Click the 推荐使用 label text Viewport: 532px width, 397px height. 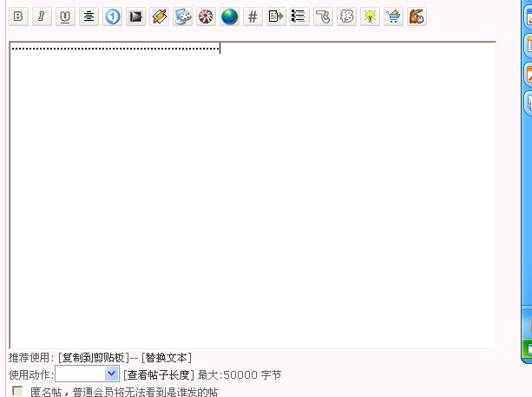[x=30, y=358]
